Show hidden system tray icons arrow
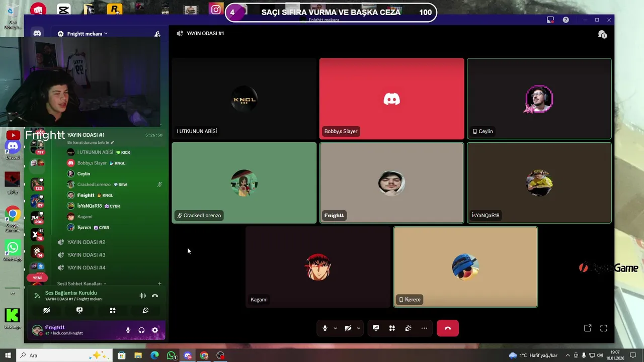 (567, 355)
